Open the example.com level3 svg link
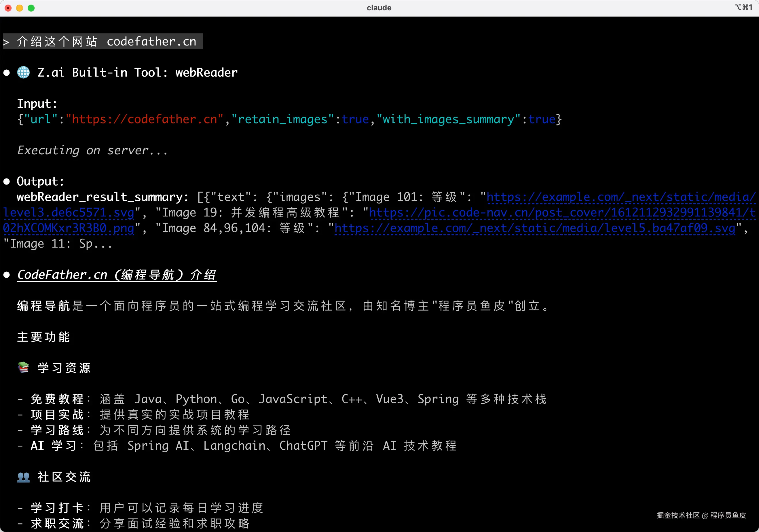 (621, 197)
